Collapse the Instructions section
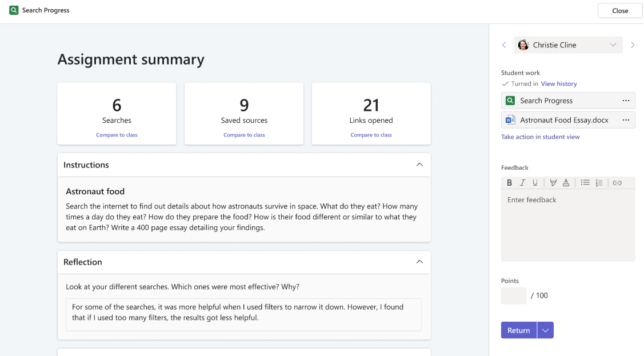The width and height of the screenshot is (644, 356). [x=420, y=165]
